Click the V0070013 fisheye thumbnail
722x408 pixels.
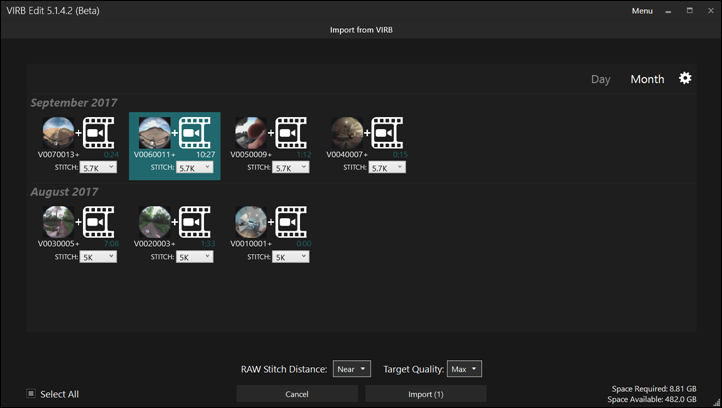[58, 133]
